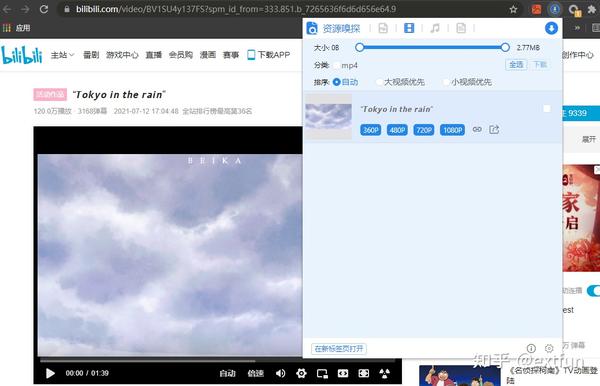Bookmark this page with the star icon
This screenshot has height=386, width=600.
[513, 10]
